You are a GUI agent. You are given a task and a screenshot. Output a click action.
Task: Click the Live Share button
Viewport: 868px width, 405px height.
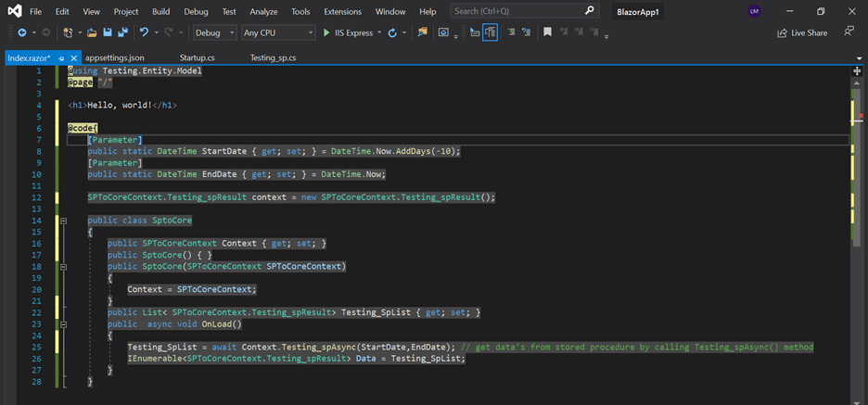802,32
